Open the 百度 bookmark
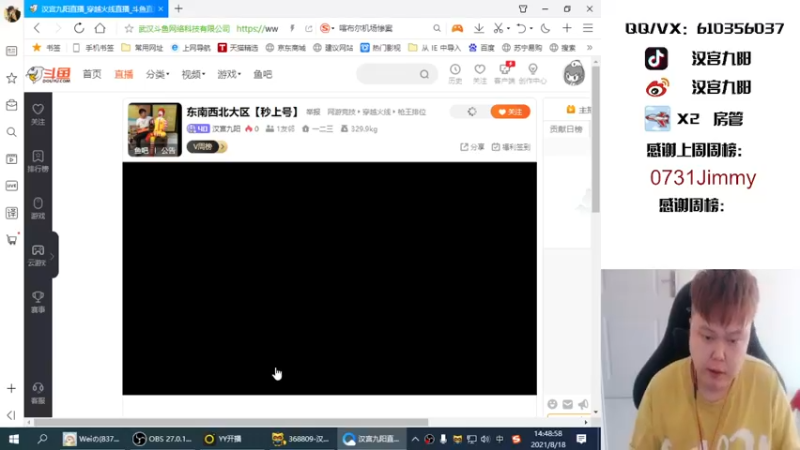The width and height of the screenshot is (800, 450). pyautogui.click(x=481, y=47)
